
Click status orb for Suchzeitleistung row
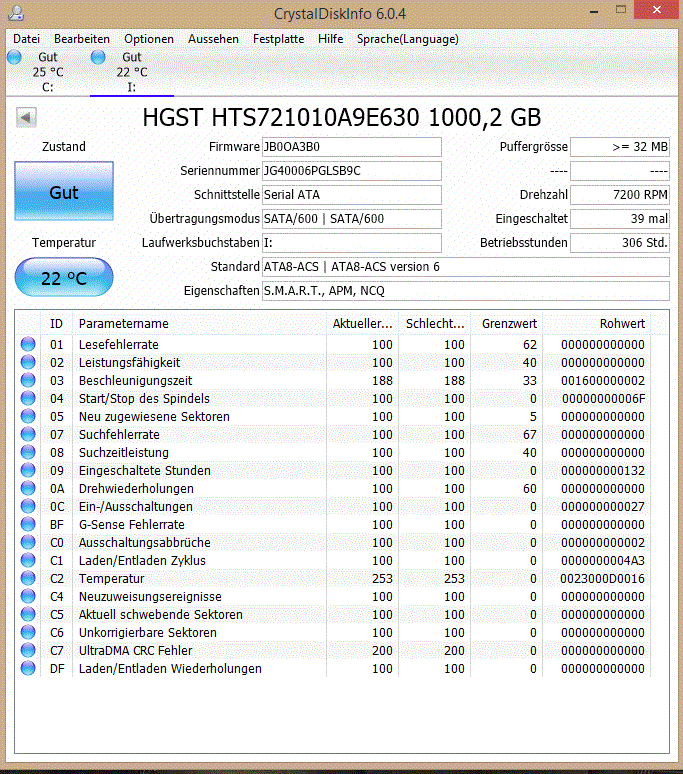coord(28,452)
